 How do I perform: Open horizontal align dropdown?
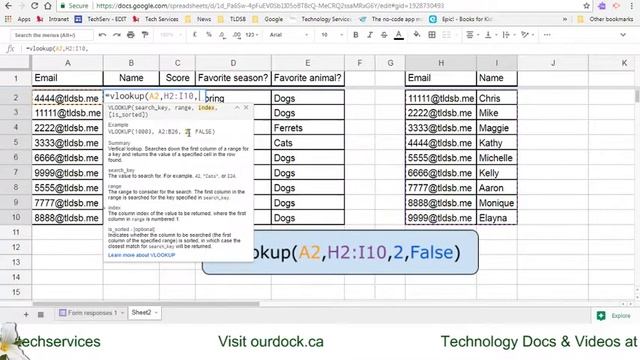tap(472, 35)
